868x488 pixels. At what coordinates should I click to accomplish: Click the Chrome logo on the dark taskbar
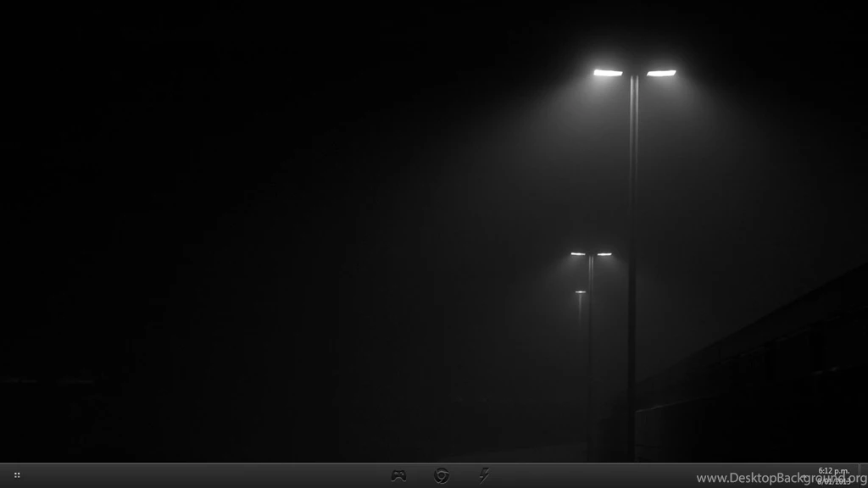442,475
